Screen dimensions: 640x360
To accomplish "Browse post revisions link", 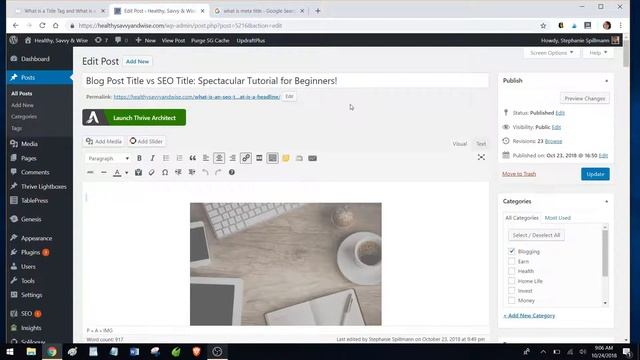I will point(553,141).
